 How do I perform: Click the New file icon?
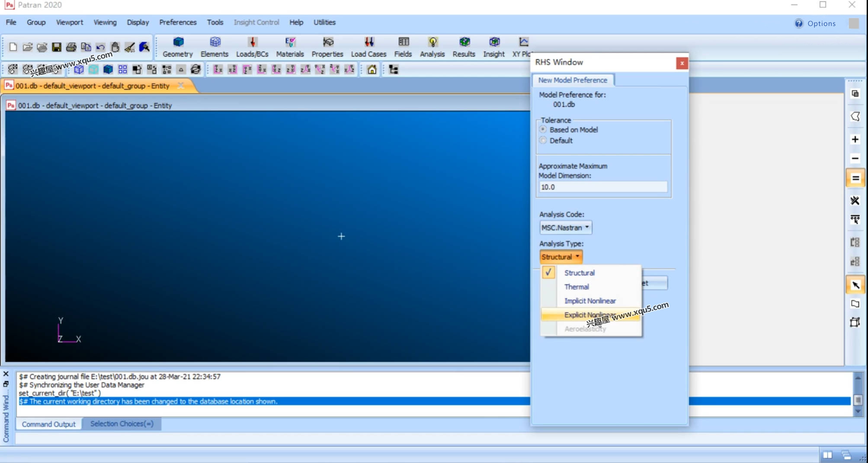pyautogui.click(x=13, y=47)
